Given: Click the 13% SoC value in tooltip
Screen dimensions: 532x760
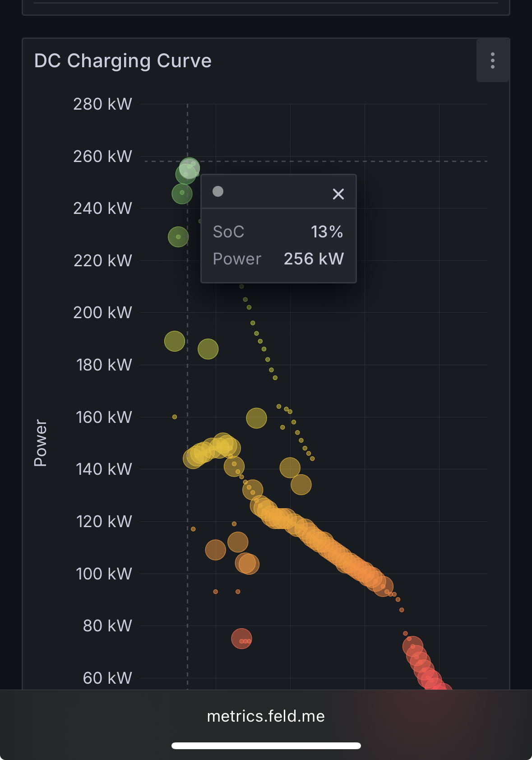Looking at the screenshot, I should click(327, 232).
